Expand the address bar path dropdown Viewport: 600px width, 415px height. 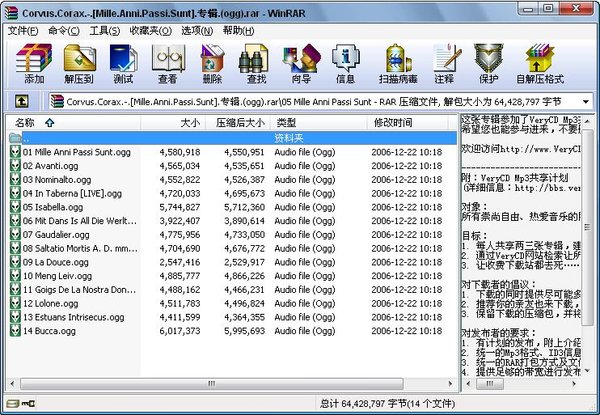[x=585, y=102]
